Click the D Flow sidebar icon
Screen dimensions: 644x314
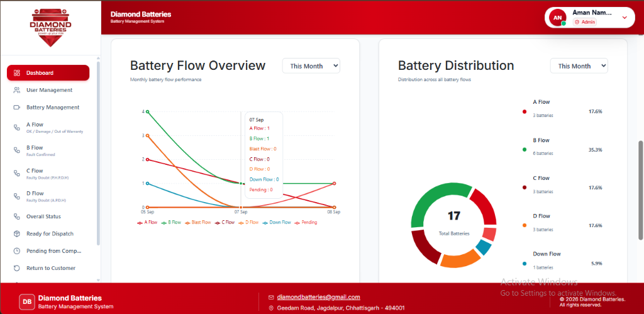pyautogui.click(x=17, y=196)
